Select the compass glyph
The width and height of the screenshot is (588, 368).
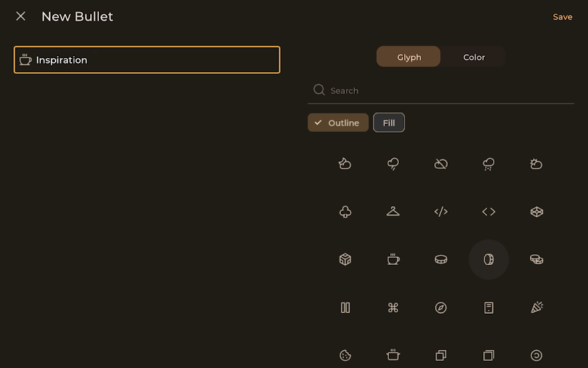click(441, 308)
